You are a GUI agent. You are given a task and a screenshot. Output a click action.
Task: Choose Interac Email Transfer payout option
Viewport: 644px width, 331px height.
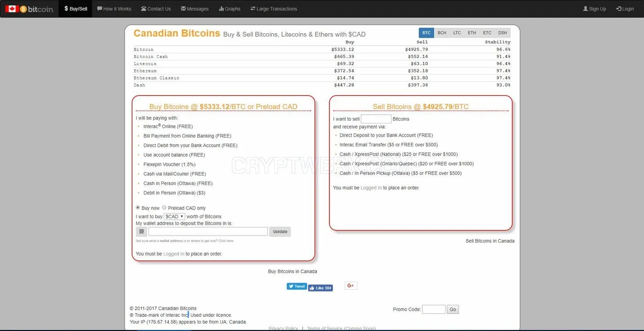389,145
